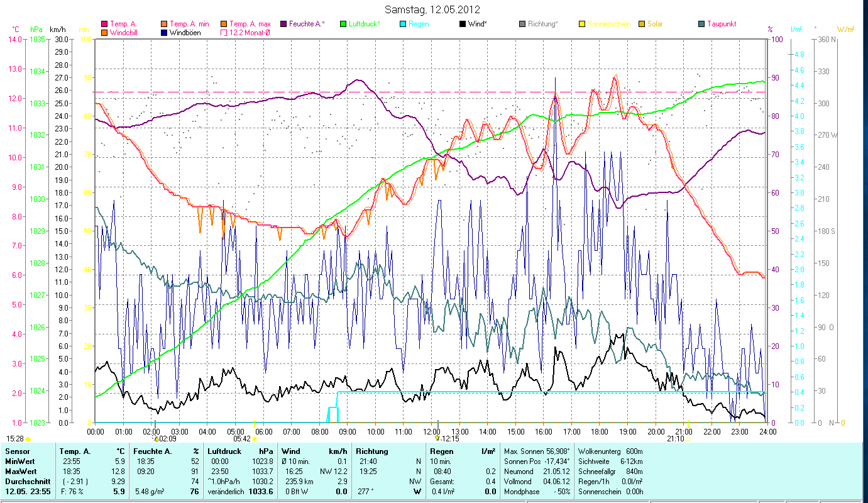
Task: Click the teal Taupunkt legend square
Action: (x=701, y=24)
